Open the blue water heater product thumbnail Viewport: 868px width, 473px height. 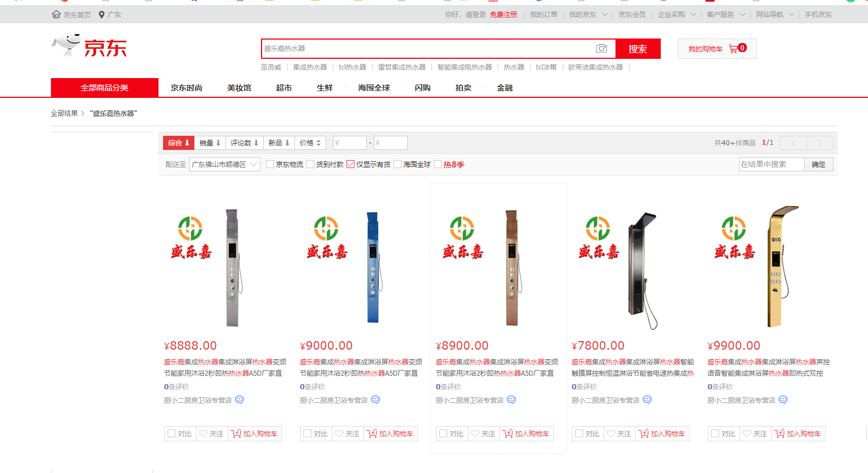(x=373, y=268)
